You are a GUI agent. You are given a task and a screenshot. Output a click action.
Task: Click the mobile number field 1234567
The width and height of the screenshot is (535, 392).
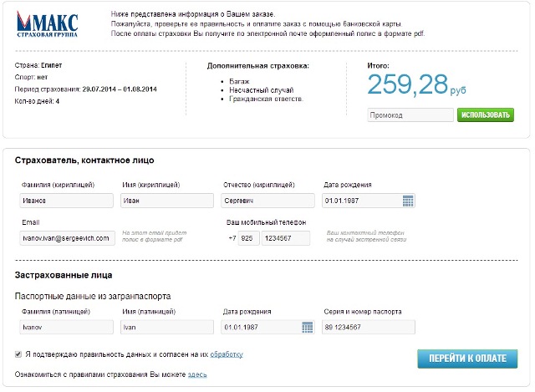[284, 238]
